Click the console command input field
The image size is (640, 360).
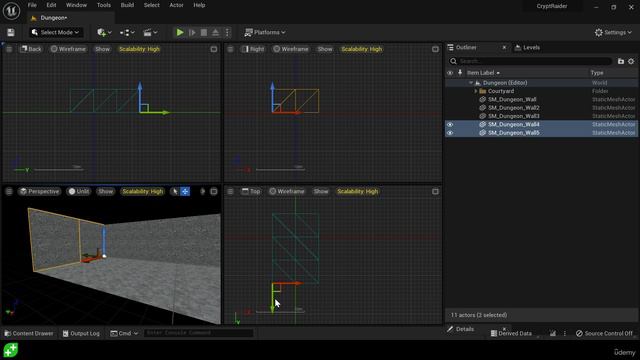[198, 333]
